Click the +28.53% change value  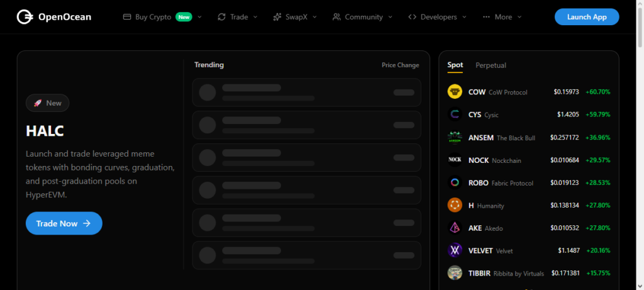(598, 183)
